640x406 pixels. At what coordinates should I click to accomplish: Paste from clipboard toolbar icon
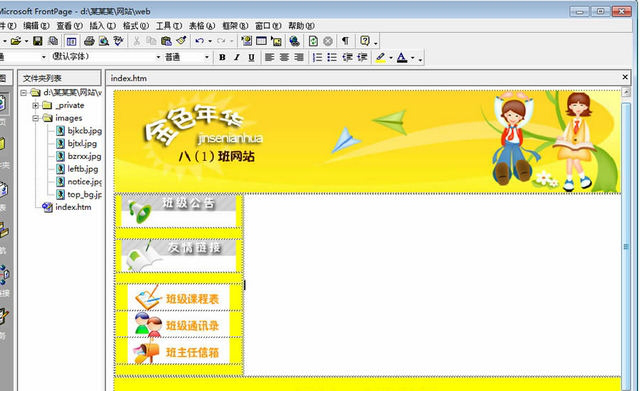click(x=166, y=41)
